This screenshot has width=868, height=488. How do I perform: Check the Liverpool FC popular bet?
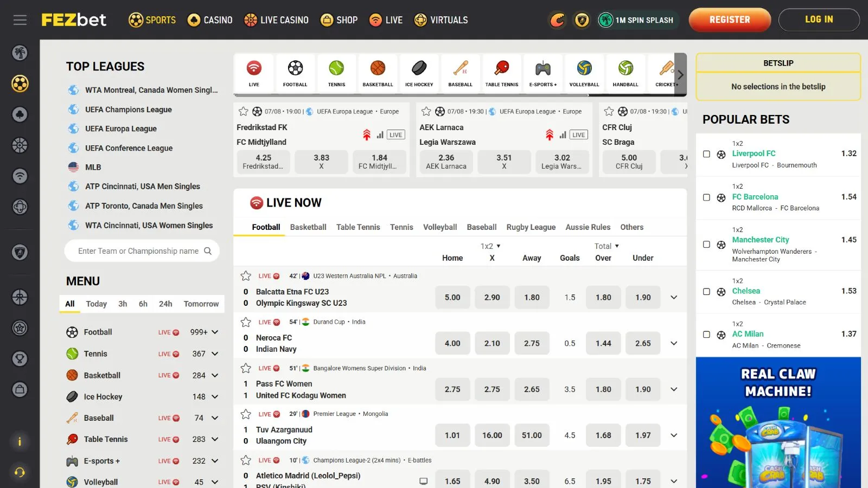click(x=706, y=154)
